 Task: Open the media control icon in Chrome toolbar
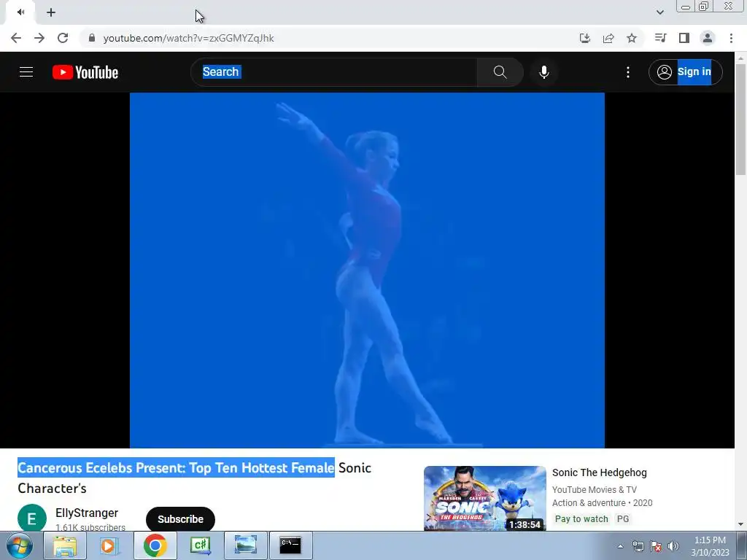pyautogui.click(x=660, y=38)
